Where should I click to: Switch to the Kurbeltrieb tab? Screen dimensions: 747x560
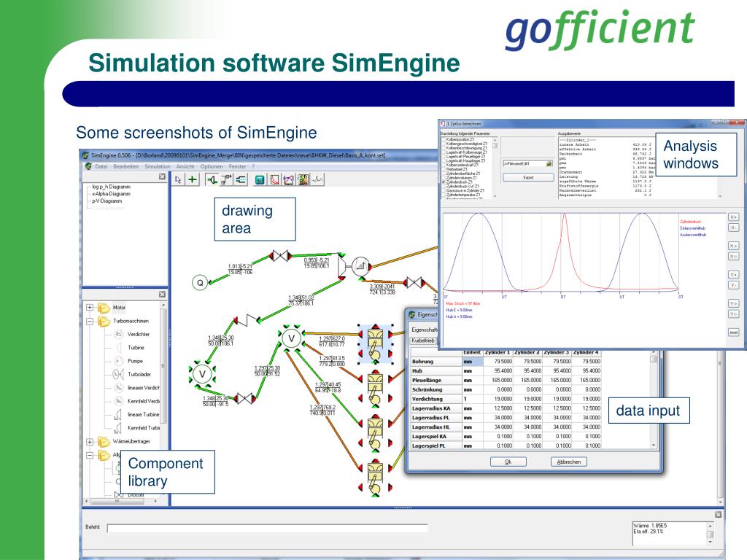pos(423,341)
